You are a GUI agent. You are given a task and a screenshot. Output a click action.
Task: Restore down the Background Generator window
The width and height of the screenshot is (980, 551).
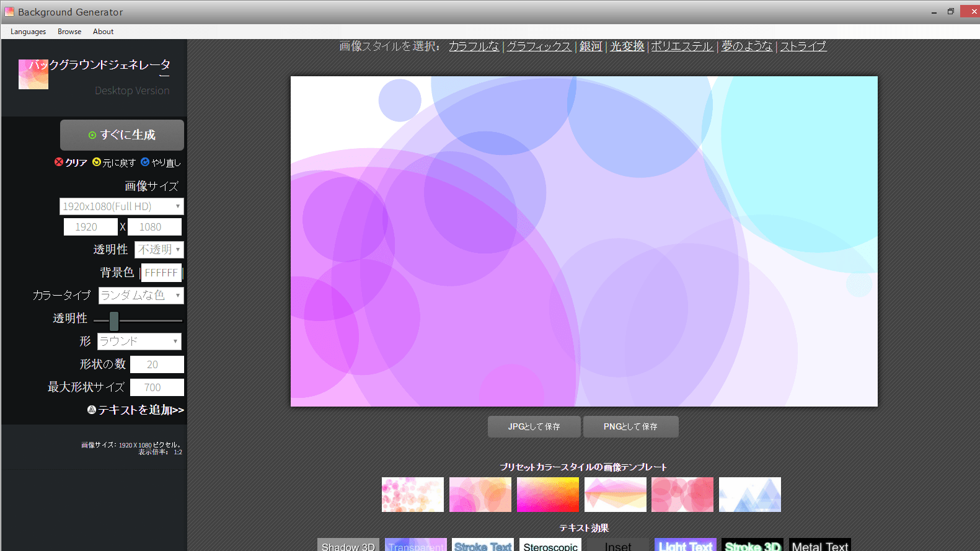point(951,12)
